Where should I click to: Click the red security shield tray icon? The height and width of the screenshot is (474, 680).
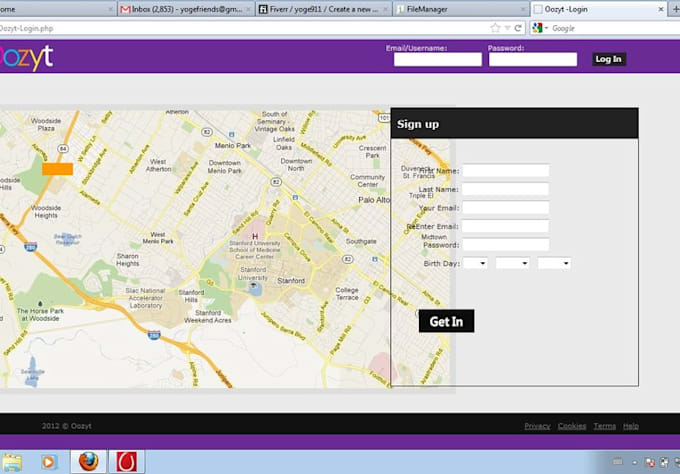(650, 463)
